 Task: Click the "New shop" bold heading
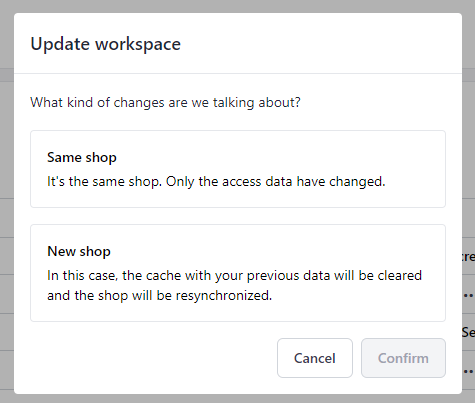pyautogui.click(x=79, y=251)
